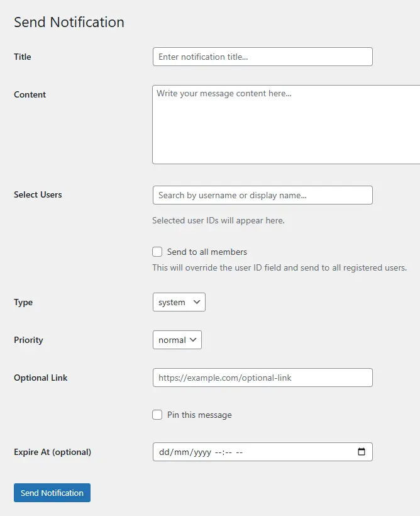Tick the Send to all members checkbox

pos(157,252)
